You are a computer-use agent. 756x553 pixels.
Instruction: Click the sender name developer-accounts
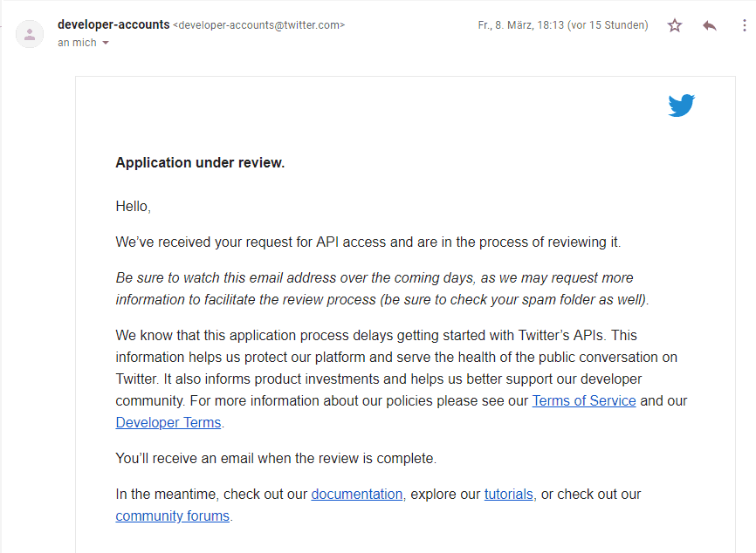pyautogui.click(x=113, y=24)
